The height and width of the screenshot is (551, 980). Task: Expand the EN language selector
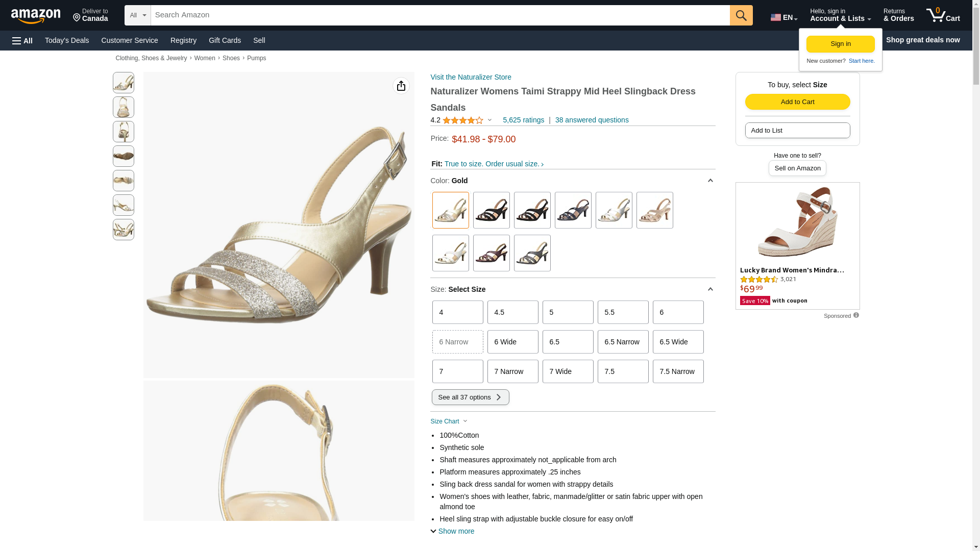tap(783, 17)
